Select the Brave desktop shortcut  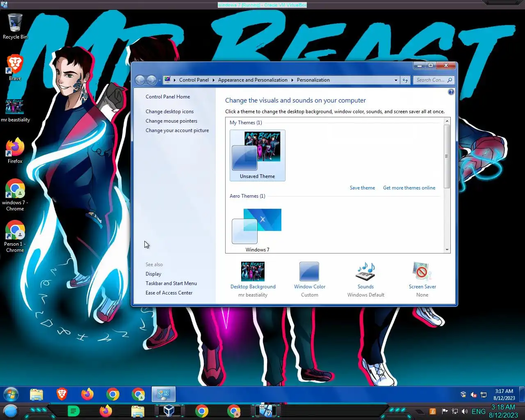tap(15, 68)
